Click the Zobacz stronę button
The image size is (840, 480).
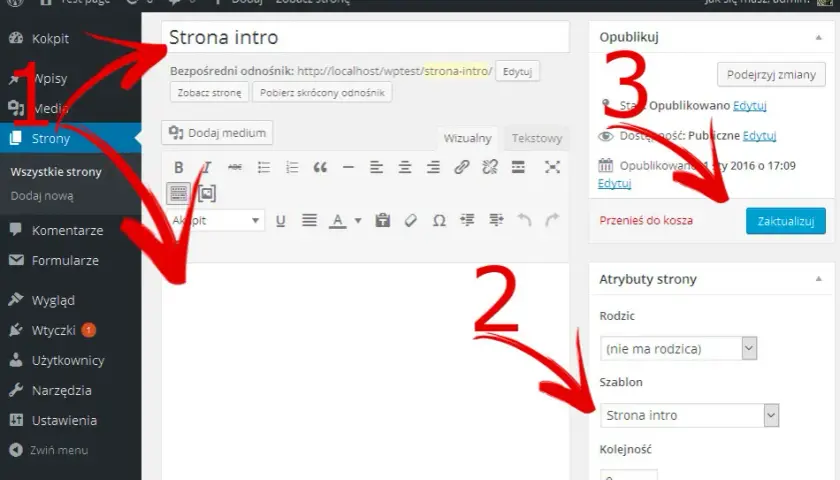tap(209, 93)
